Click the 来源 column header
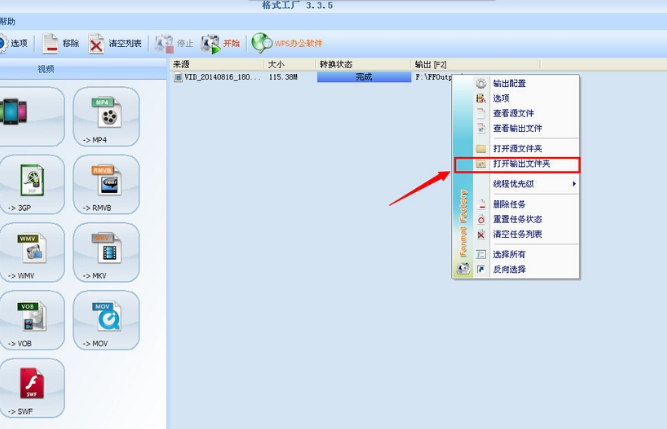The height and width of the screenshot is (429, 667). 217,64
